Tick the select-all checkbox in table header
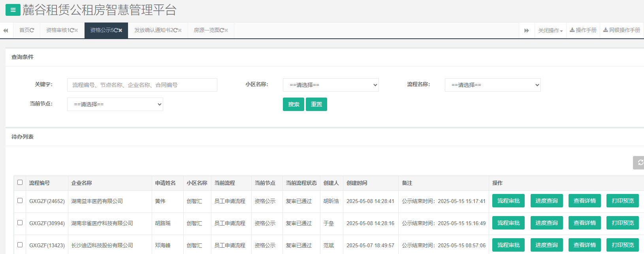 click(x=20, y=183)
